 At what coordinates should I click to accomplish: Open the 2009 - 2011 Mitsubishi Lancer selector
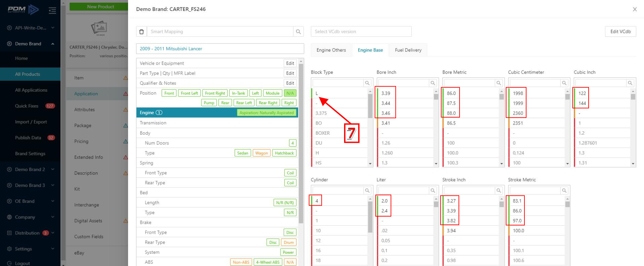(220, 49)
